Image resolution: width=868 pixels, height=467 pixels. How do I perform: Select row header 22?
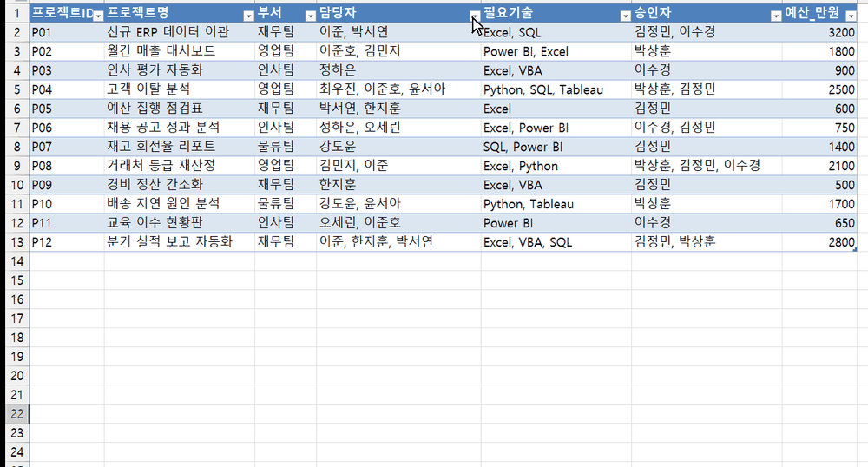[17, 413]
